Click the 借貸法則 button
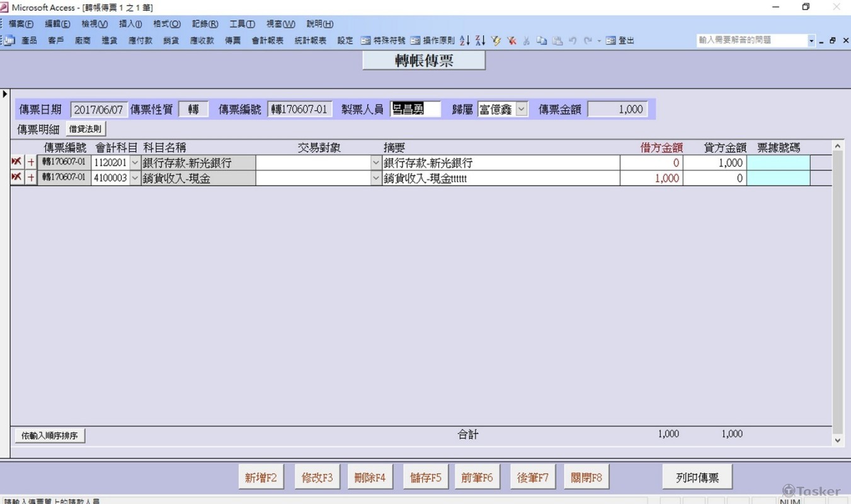The width and height of the screenshot is (851, 504). [x=85, y=129]
